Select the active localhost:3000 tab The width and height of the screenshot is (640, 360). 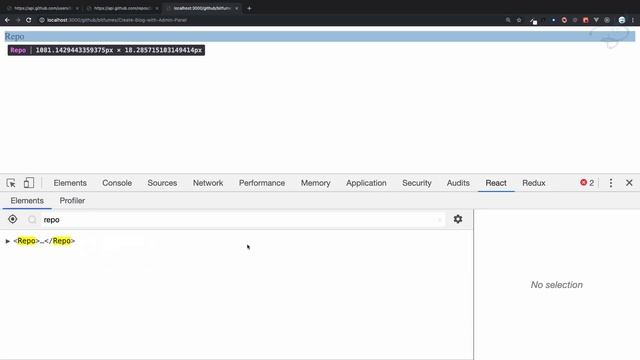coord(202,8)
